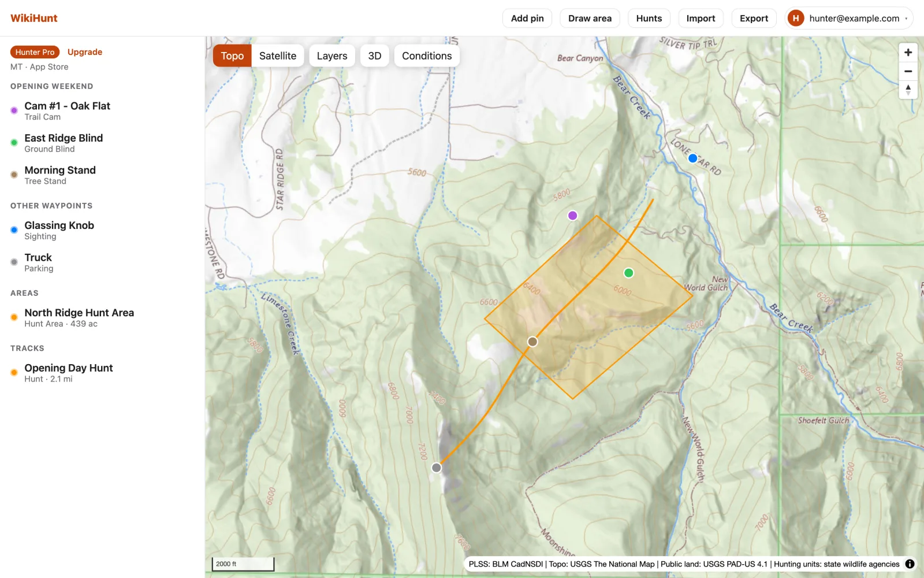
Task: Select East Ridge Blind waypoint
Action: point(102,143)
